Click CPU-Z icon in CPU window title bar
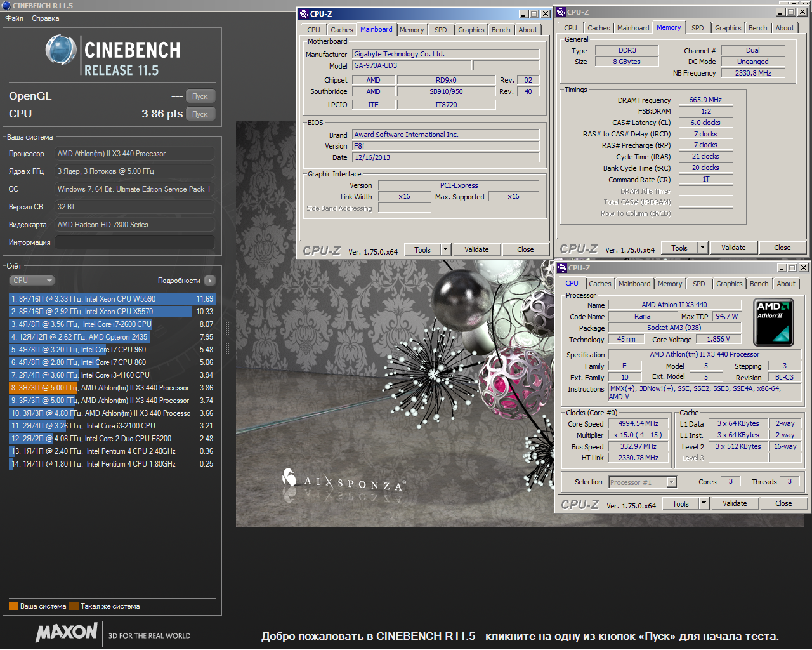This screenshot has height=650, width=812. pos(561,267)
